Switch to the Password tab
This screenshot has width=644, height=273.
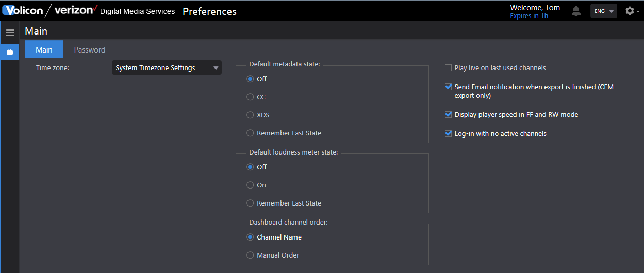pyautogui.click(x=90, y=50)
